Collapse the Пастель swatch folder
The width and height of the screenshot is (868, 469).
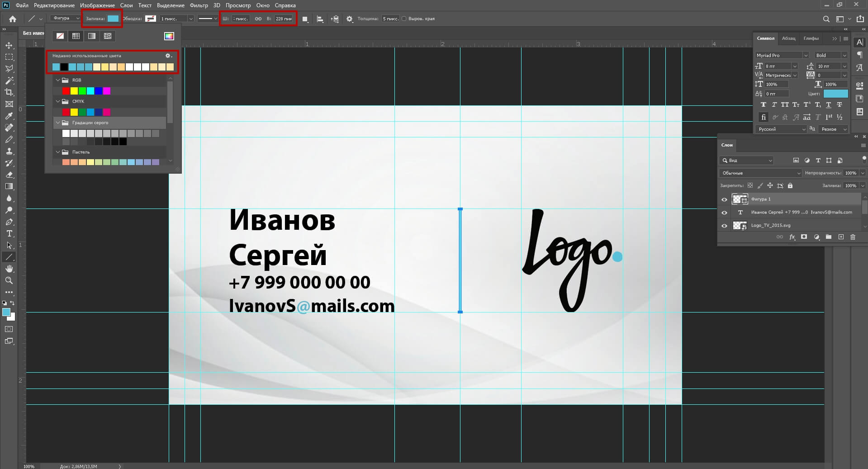(57, 152)
